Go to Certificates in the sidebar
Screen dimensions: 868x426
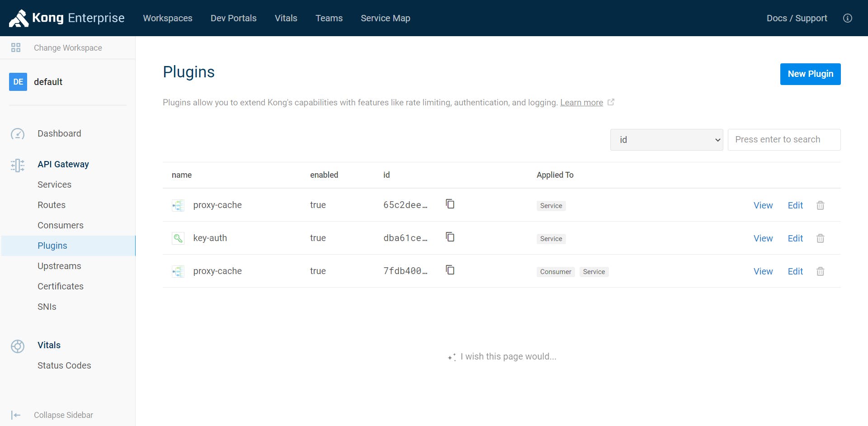point(61,286)
